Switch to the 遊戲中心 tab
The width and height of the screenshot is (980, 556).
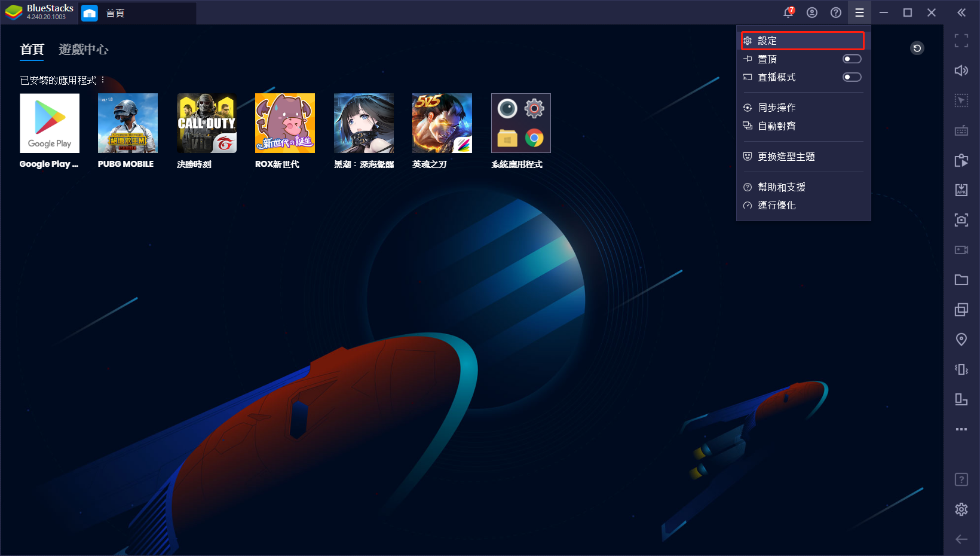pos(83,50)
